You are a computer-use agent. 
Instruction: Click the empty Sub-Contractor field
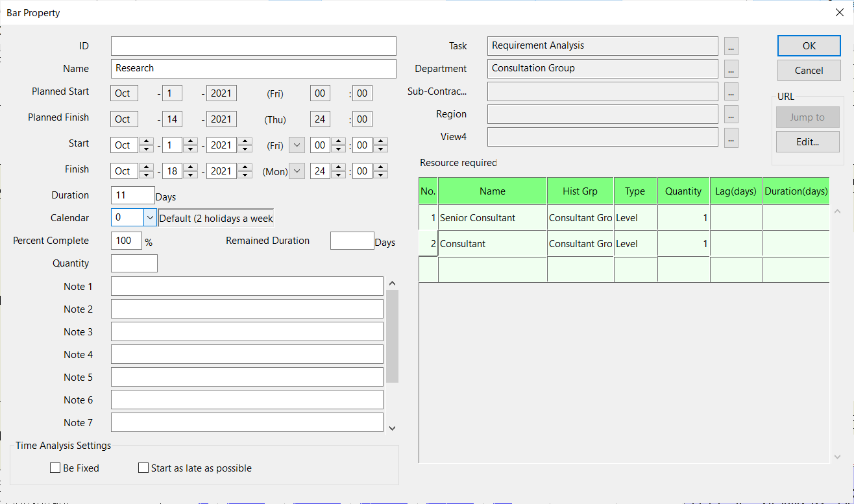click(x=602, y=91)
